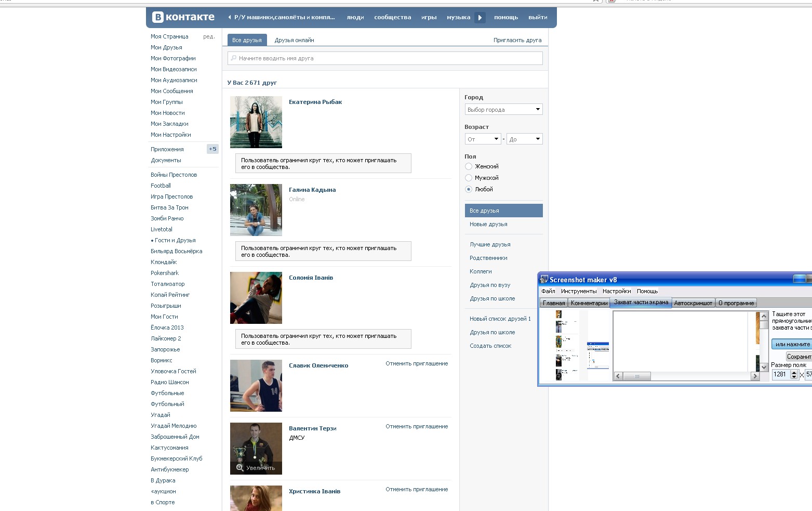
Task: Click Пригласить друга link
Action: coord(517,40)
